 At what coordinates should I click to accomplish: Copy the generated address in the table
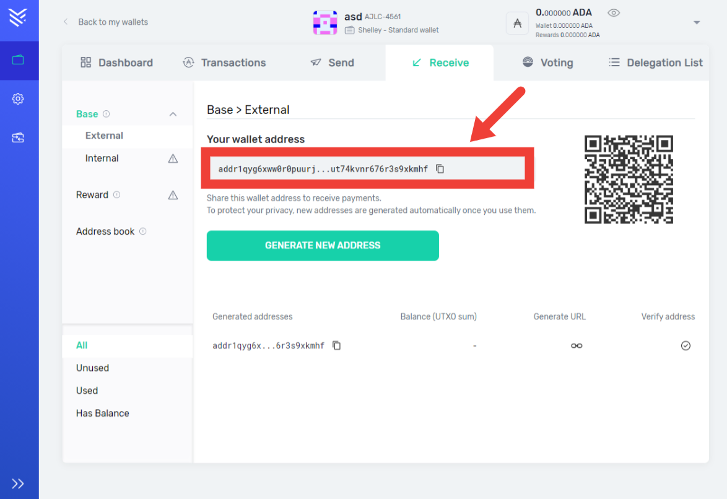(x=337, y=346)
